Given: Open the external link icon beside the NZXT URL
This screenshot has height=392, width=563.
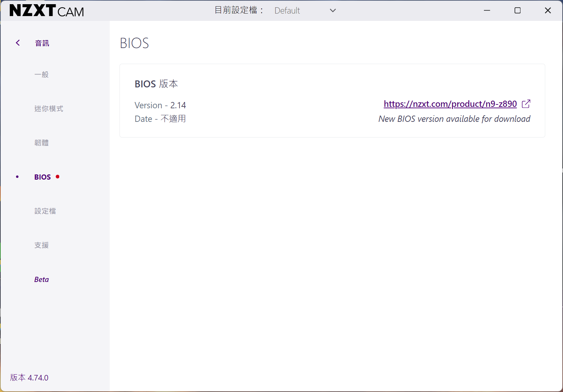Looking at the screenshot, I should pyautogui.click(x=526, y=104).
